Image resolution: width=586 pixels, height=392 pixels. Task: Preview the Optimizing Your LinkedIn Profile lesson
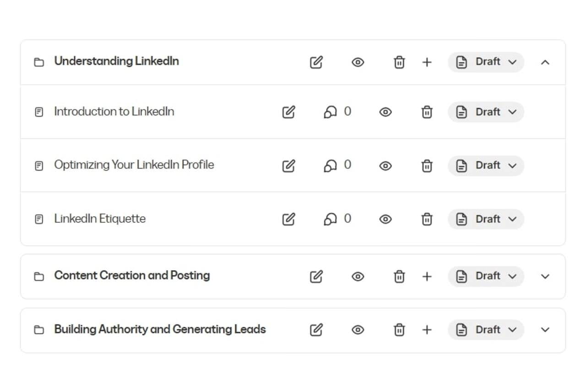tap(385, 165)
